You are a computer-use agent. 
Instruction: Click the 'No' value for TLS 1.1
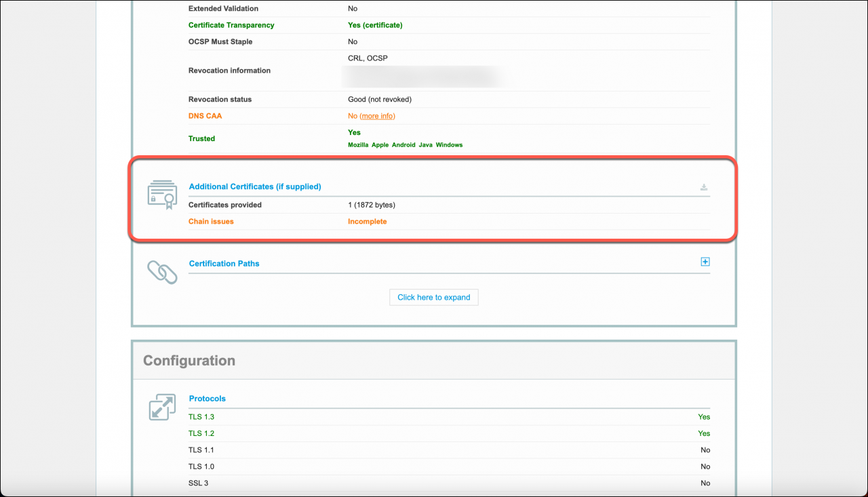705,450
